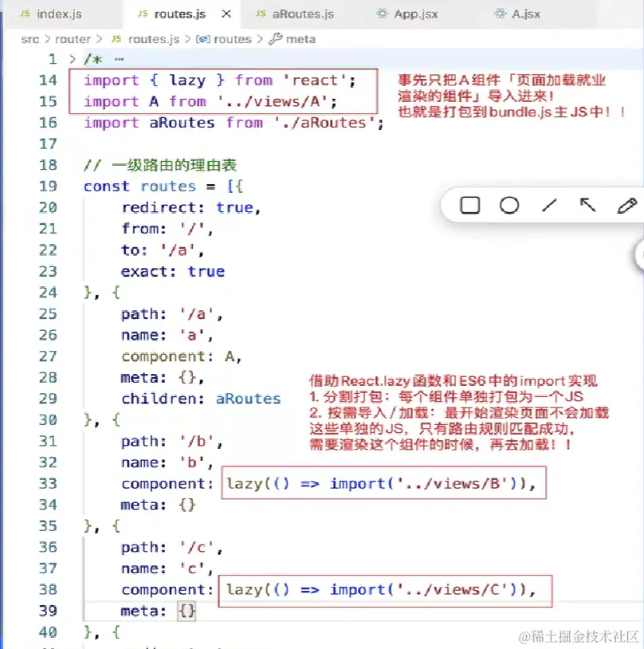Screen dimensions: 644x649
Task: Click "name: 'c'" on line 37
Action: pyautogui.click(x=164, y=568)
